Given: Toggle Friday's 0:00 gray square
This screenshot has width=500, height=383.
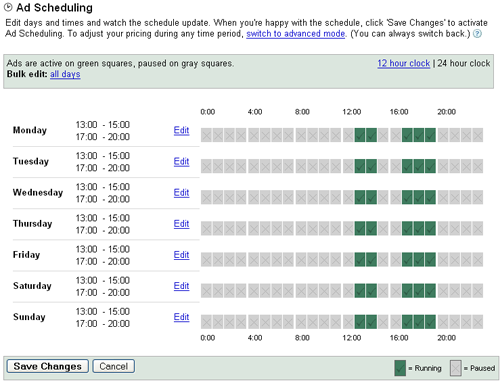Looking at the screenshot, I should tap(206, 259).
